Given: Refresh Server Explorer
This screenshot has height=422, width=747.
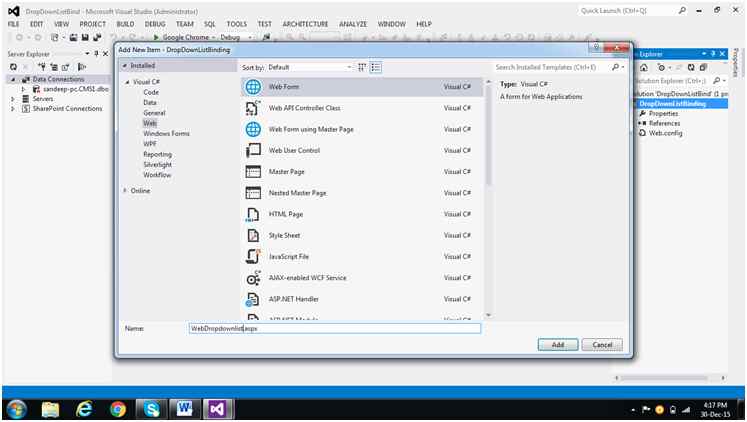Looking at the screenshot, I should 13,67.
